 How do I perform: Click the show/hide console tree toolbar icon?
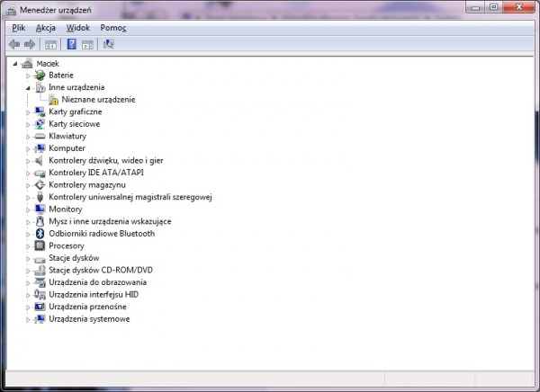tap(50, 44)
